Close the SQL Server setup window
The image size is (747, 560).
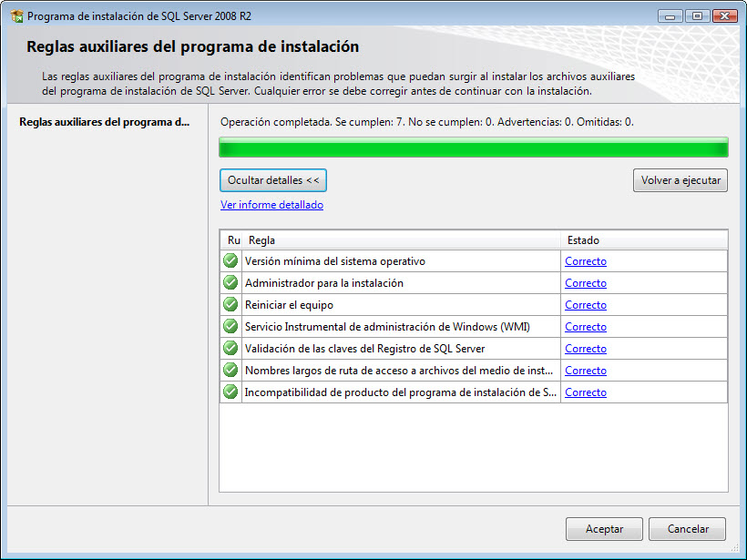724,16
